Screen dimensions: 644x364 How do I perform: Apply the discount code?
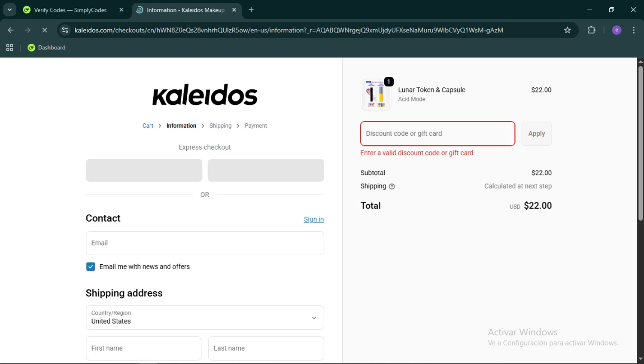[537, 134]
